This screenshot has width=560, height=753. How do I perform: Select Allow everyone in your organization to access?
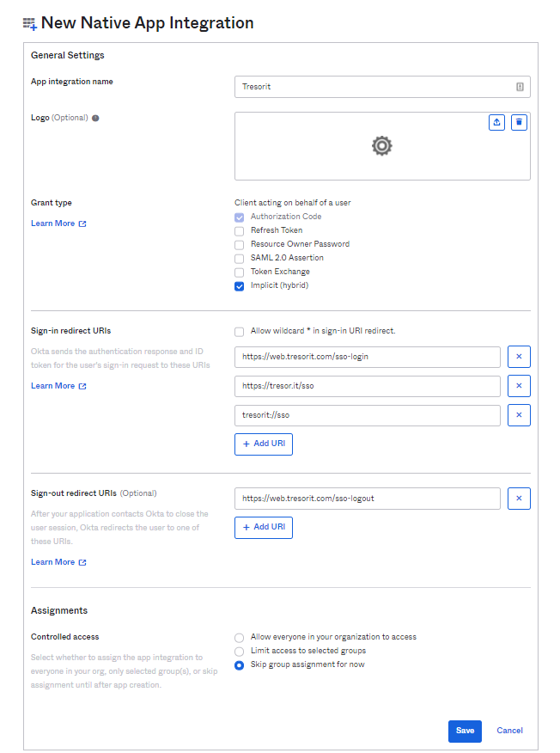click(x=239, y=638)
